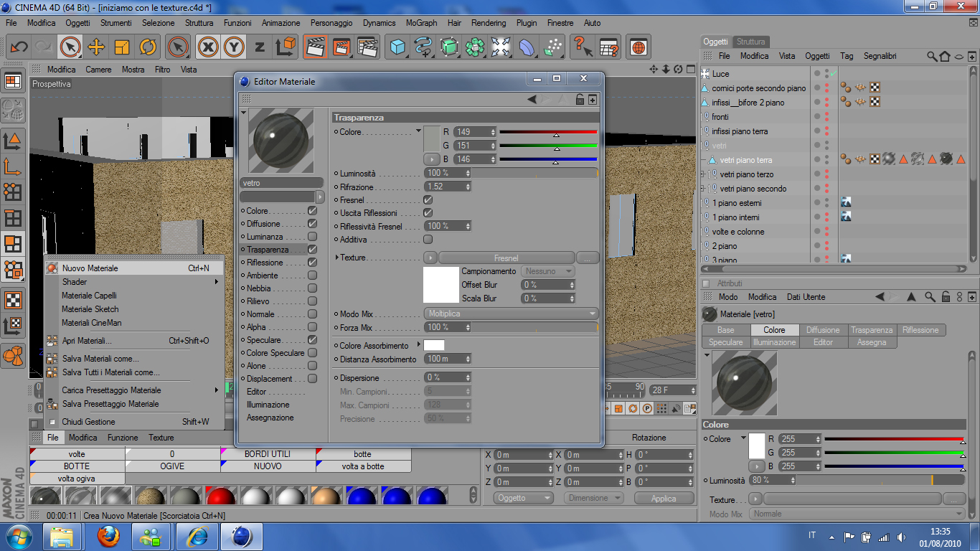
Task: Open the deformer icon in toolbar
Action: [527, 47]
